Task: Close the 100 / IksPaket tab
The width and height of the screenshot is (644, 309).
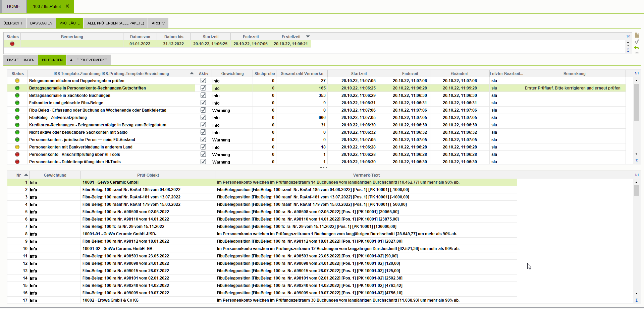Action: [67, 6]
